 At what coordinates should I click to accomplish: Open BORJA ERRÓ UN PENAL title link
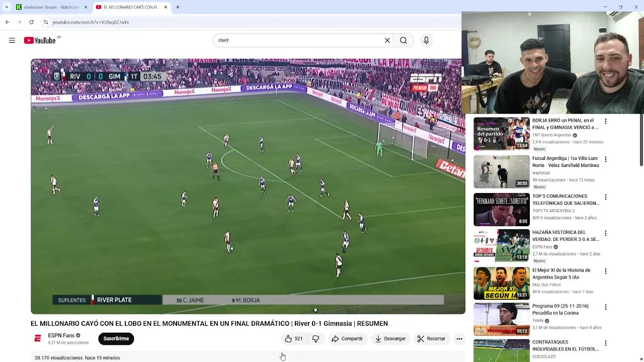(x=565, y=124)
